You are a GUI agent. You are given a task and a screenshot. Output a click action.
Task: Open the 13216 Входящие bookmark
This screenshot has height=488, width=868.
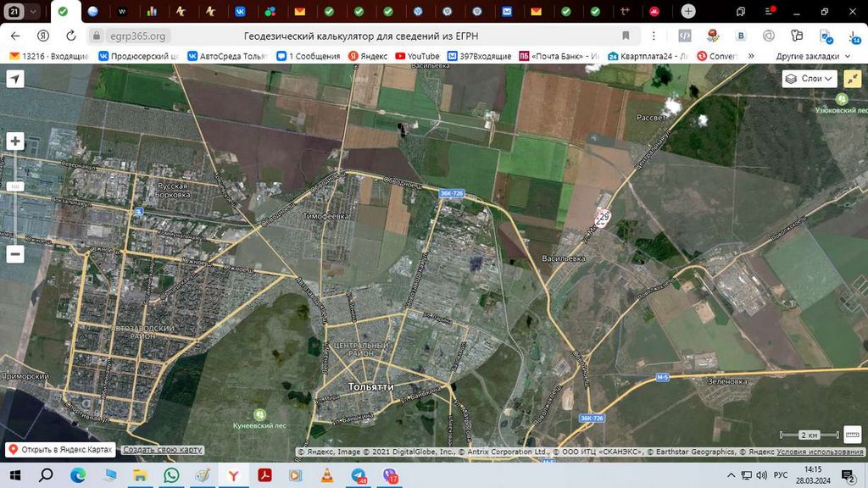48,56
